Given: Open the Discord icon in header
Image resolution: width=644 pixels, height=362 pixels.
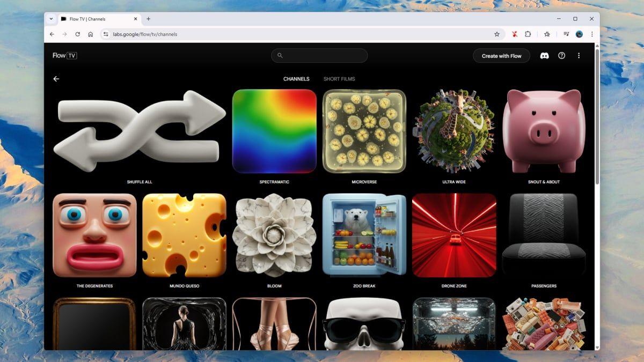Looking at the screenshot, I should pyautogui.click(x=544, y=56).
